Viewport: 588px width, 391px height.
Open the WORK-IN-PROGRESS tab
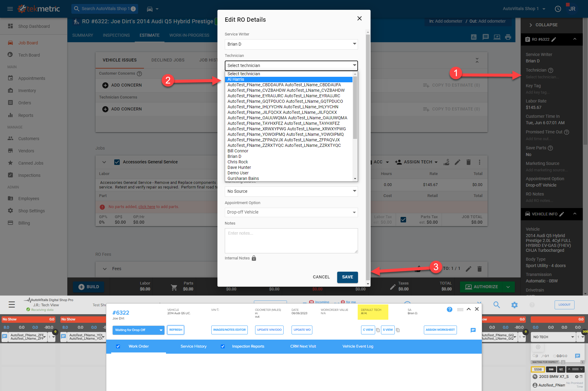(189, 35)
